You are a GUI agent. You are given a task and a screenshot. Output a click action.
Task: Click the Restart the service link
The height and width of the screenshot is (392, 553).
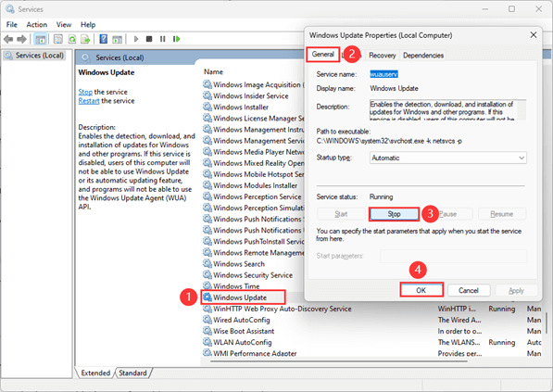click(x=89, y=101)
